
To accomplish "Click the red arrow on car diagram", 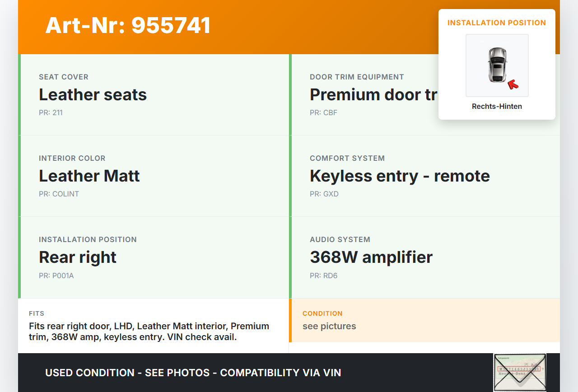I will click(513, 84).
